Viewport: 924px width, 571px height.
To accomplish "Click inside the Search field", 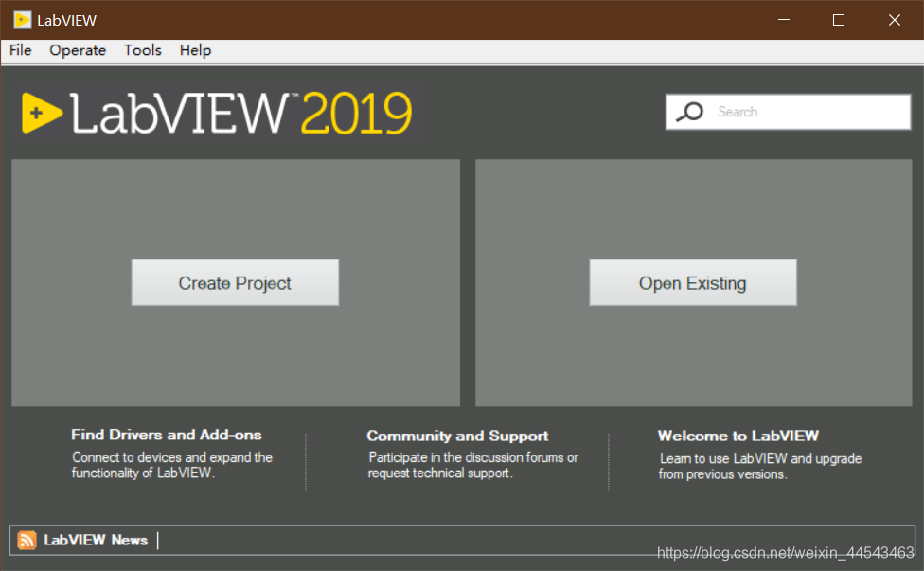I will (789, 112).
